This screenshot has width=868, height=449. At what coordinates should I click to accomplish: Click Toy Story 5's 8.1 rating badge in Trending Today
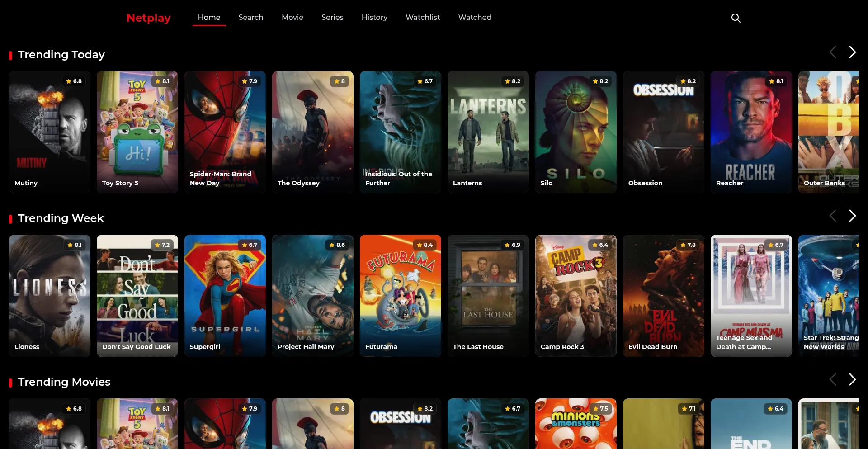[x=162, y=81]
